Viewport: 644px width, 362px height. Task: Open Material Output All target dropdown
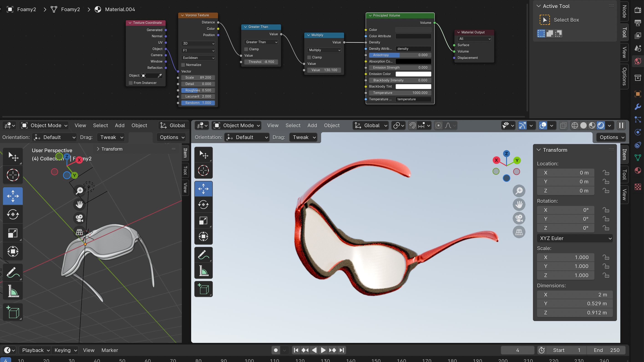point(474,39)
